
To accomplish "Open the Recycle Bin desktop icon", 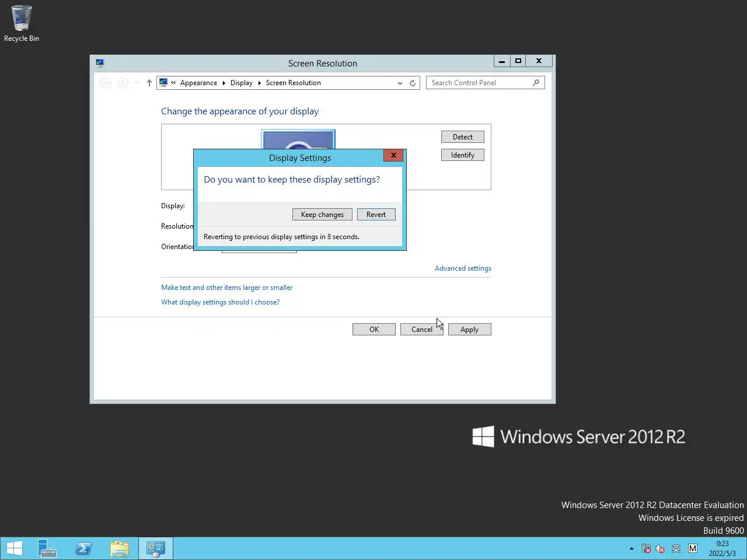I will click(x=22, y=23).
